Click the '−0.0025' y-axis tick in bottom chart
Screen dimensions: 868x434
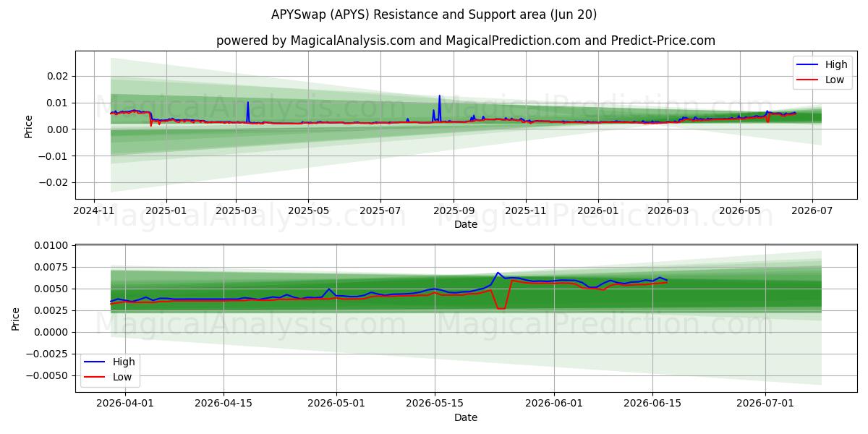[48, 354]
